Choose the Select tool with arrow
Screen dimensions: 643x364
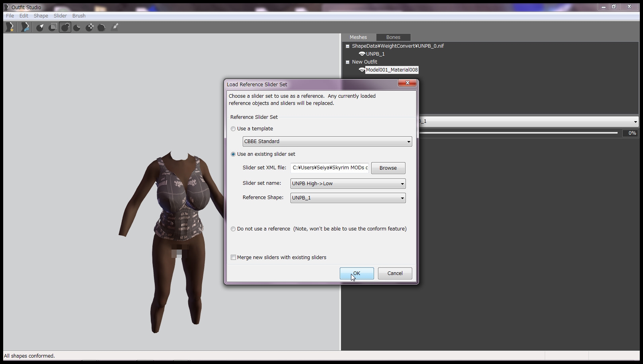(x=40, y=27)
